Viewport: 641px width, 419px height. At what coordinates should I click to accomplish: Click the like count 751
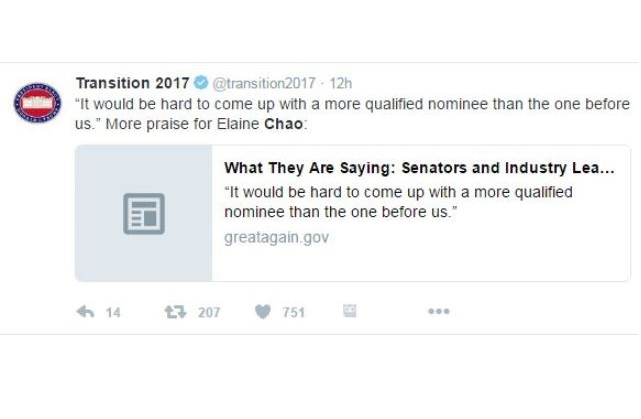click(293, 313)
